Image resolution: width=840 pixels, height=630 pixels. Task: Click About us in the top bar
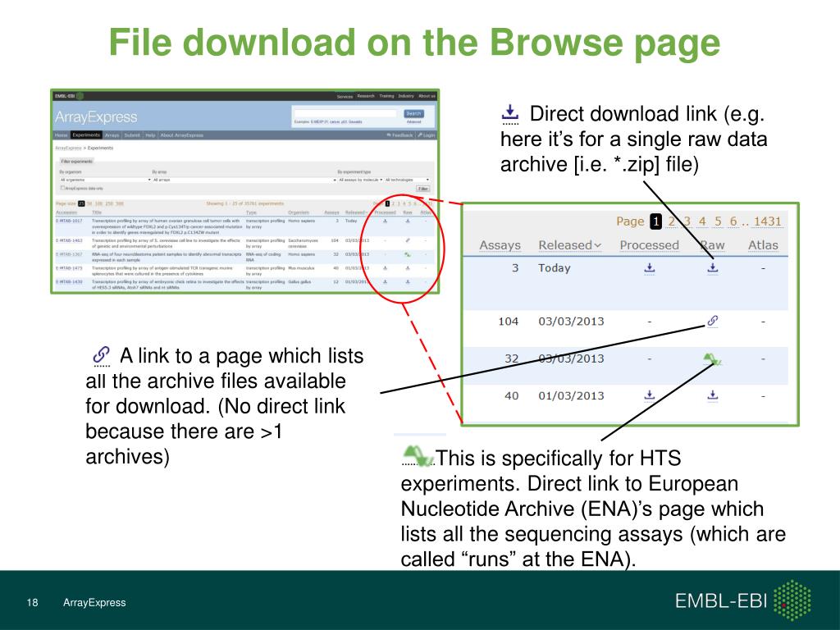[x=427, y=96]
